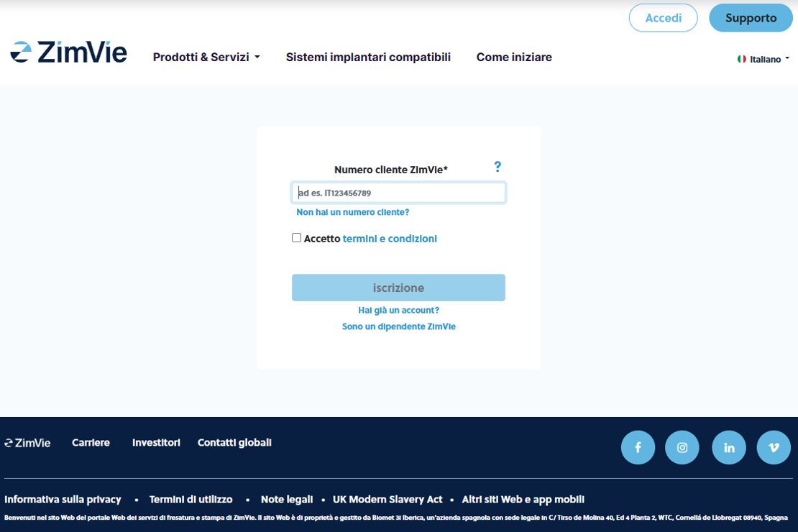
Task: Click the ZimVie logo in the header
Action: pyautogui.click(x=69, y=53)
